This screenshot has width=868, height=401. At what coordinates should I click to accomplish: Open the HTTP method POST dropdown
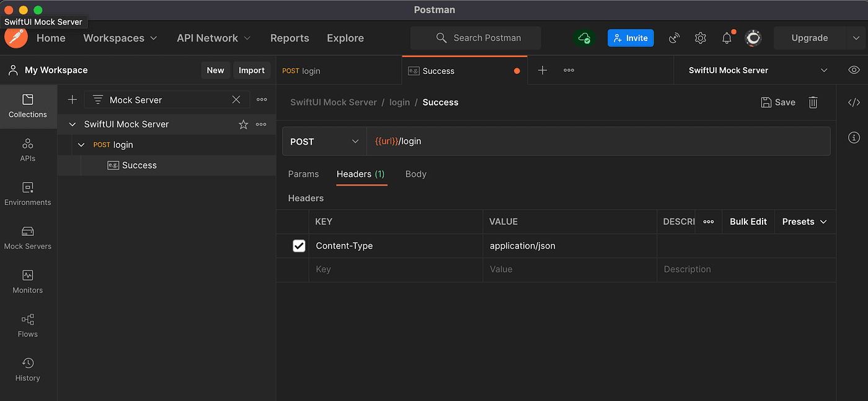324,142
